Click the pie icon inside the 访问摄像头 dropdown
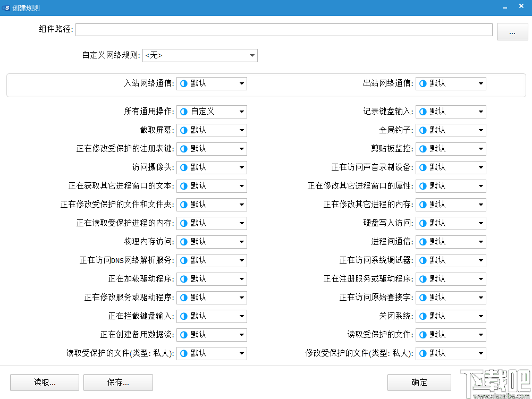The width and height of the screenshot is (532, 399). pyautogui.click(x=183, y=167)
